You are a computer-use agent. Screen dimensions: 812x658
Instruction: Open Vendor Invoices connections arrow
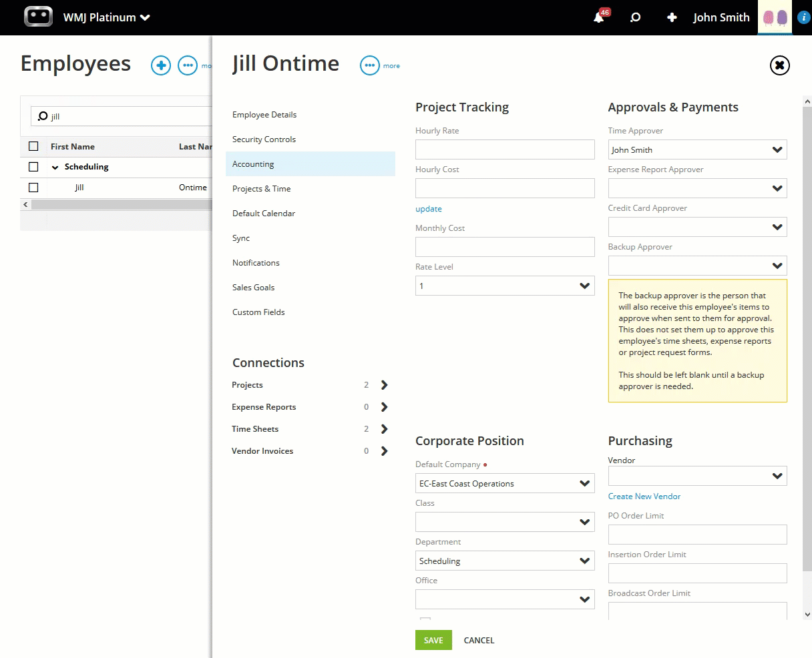384,451
